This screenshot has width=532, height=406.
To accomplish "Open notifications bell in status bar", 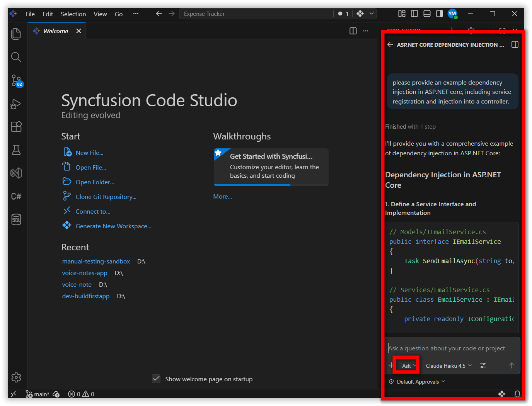I will pyautogui.click(x=517, y=394).
